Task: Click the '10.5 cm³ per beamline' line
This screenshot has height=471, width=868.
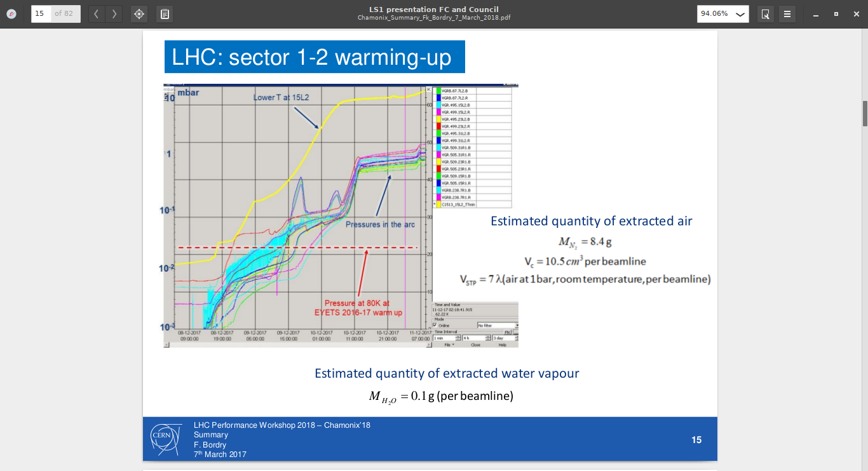Action: [x=585, y=260]
